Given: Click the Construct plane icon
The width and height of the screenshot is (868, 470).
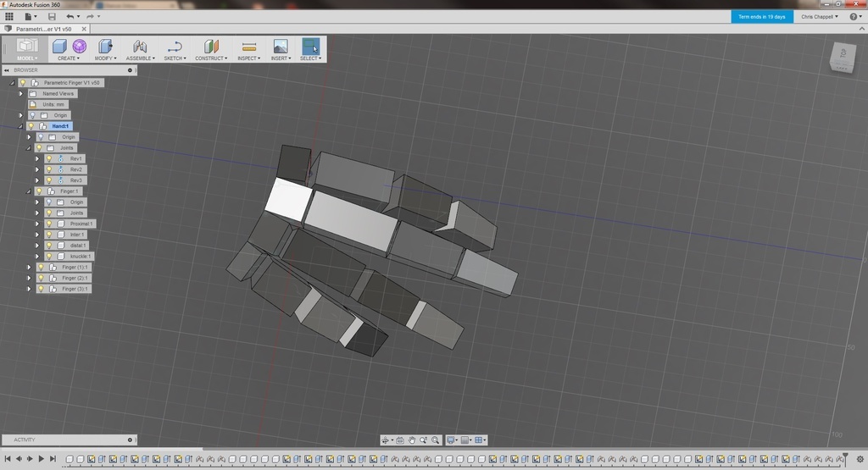Looking at the screenshot, I should (211, 47).
